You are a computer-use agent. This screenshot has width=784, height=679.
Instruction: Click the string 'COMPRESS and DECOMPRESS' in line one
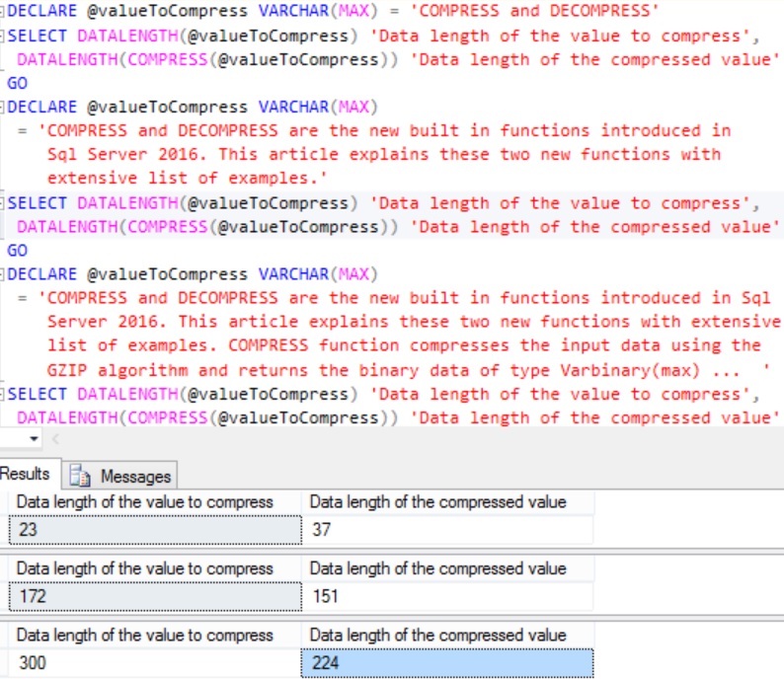click(x=534, y=11)
